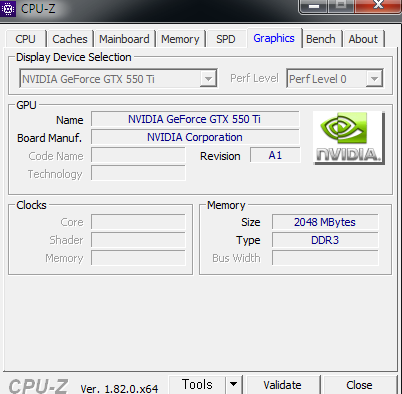Minimize the CPU-Z window

[314, 6]
